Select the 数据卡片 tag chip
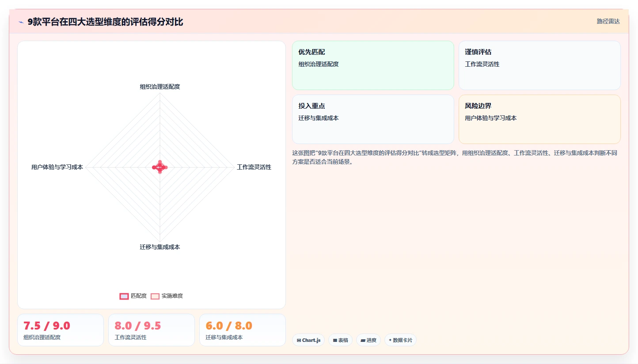 [x=400, y=340]
